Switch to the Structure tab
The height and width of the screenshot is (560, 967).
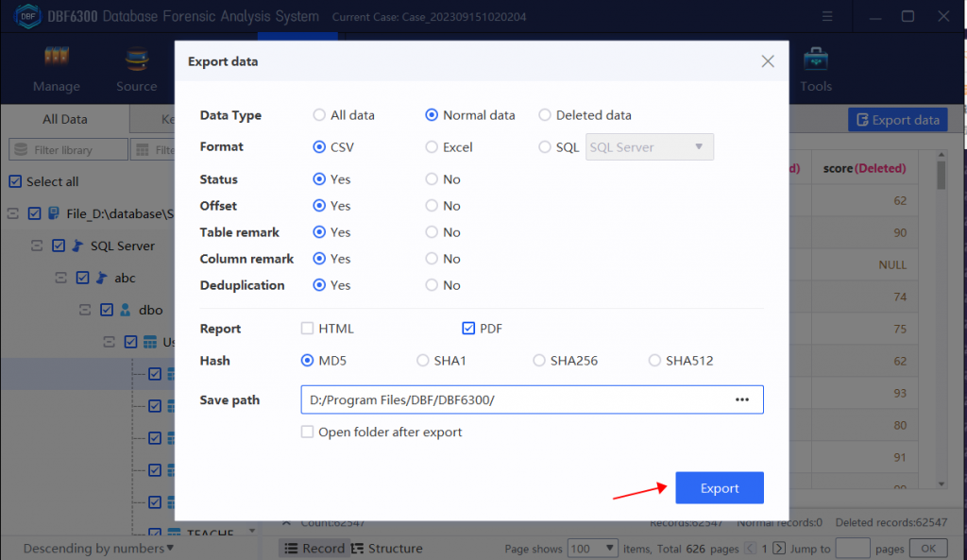coord(396,548)
